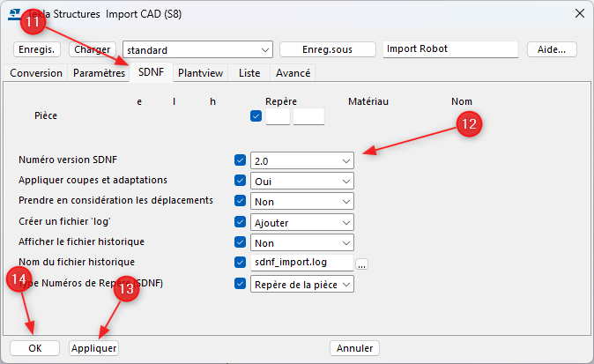Screen dimensions: 594x364
Task: Click the Appliquer button
Action: (93, 348)
